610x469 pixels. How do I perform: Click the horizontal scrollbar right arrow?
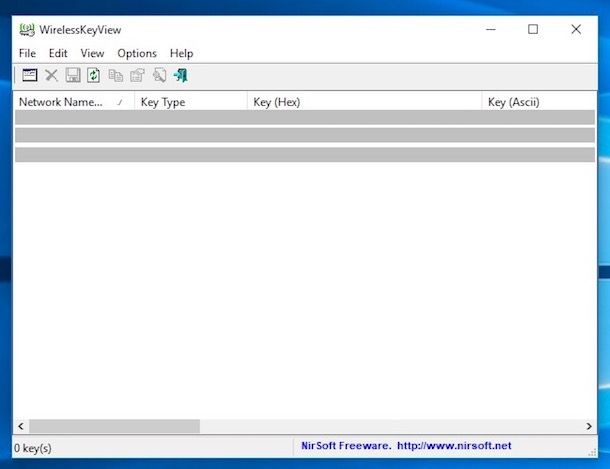(x=589, y=426)
